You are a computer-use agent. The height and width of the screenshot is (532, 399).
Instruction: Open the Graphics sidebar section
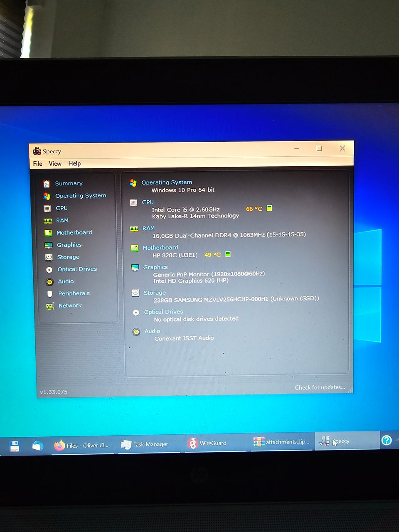click(x=69, y=245)
